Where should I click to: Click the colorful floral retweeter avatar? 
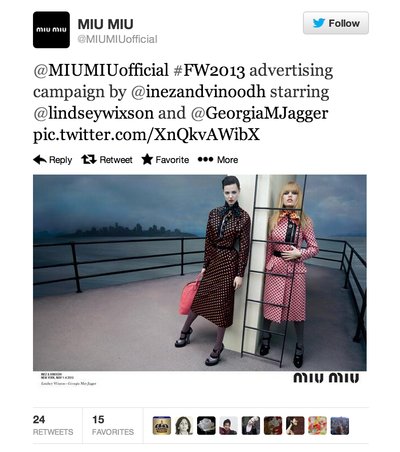click(317, 426)
